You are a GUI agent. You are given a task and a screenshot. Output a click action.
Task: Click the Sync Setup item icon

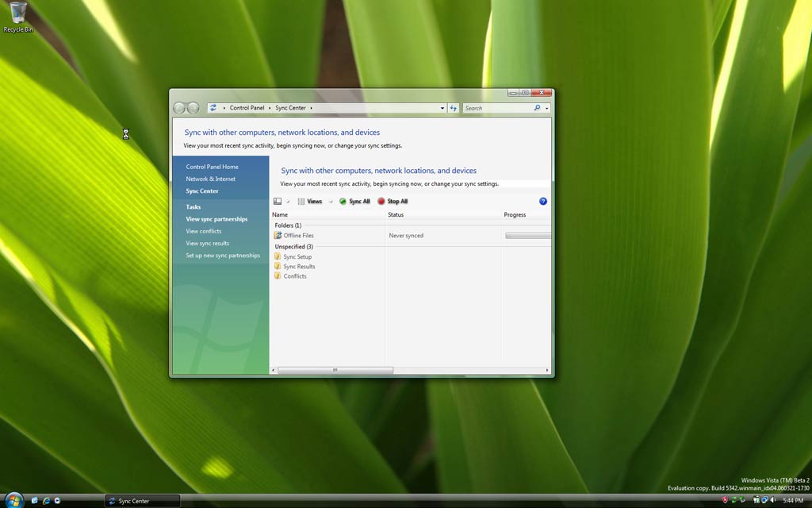[x=278, y=257]
